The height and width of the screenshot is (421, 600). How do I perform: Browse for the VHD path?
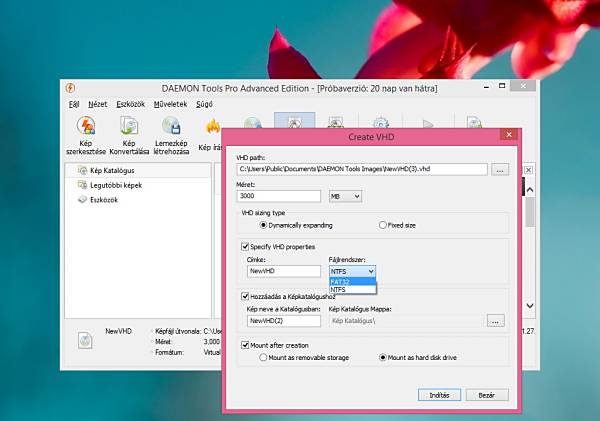500,170
